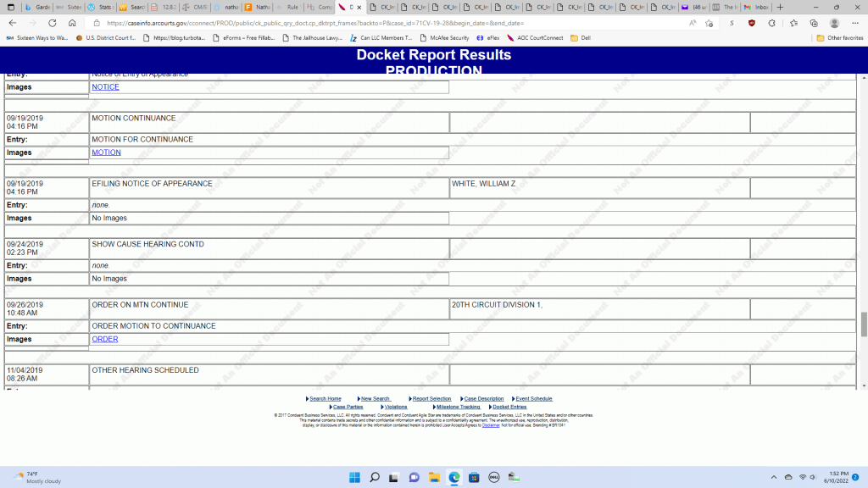Click the page vertical scrollbar thumb
868x488 pixels.
click(x=864, y=324)
